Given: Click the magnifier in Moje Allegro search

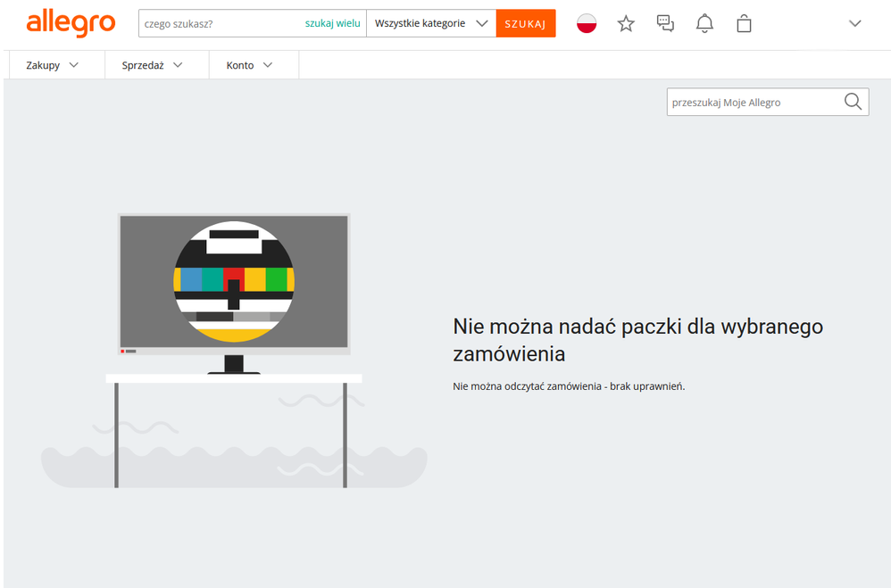Looking at the screenshot, I should click(853, 102).
